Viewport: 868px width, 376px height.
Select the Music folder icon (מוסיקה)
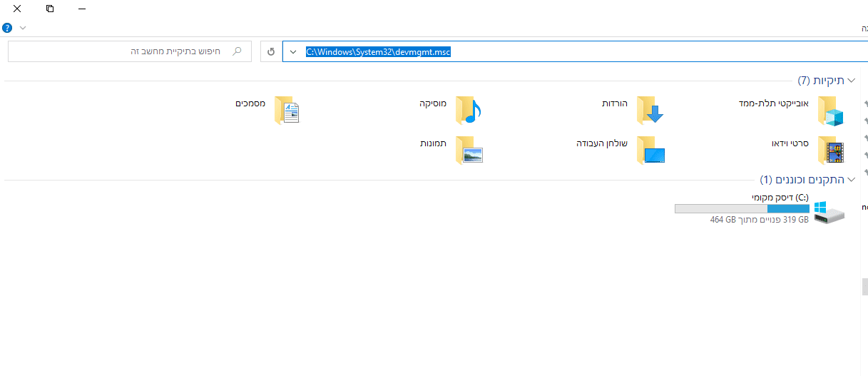click(469, 111)
